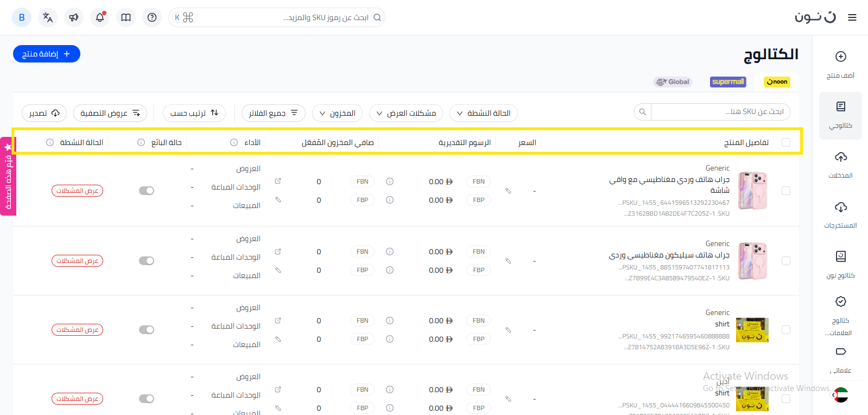Click the notifications bell icon
The height and width of the screenshot is (415, 868).
click(x=100, y=17)
